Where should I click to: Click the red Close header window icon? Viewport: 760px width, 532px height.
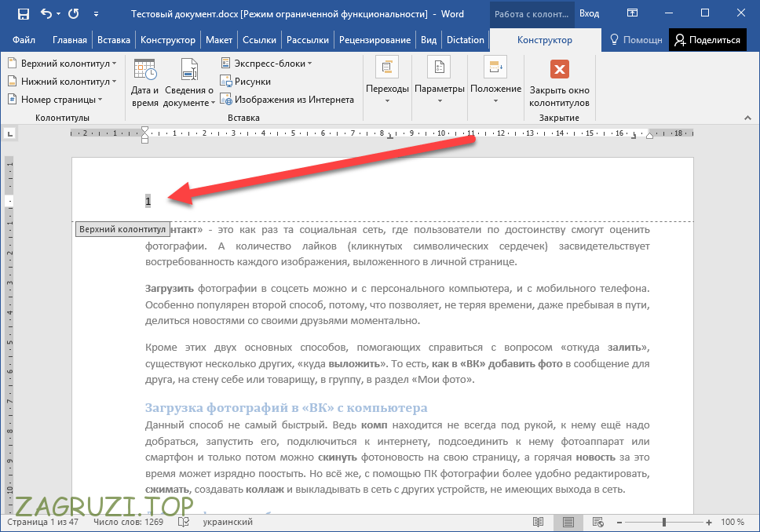click(559, 70)
